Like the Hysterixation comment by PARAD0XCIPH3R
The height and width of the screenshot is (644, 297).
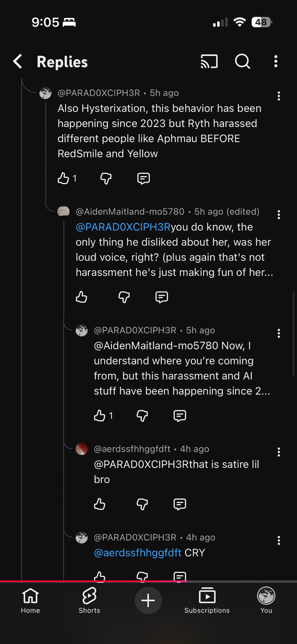[63, 178]
